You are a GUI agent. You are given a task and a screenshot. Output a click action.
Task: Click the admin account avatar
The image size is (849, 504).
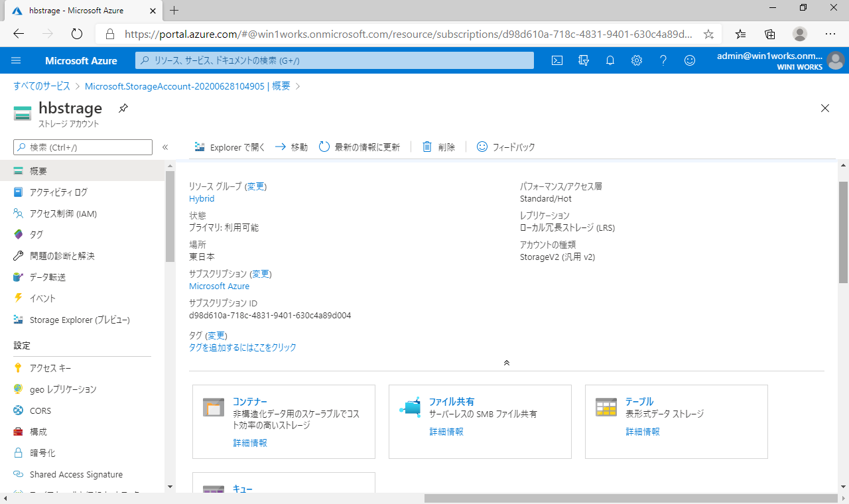[835, 60]
